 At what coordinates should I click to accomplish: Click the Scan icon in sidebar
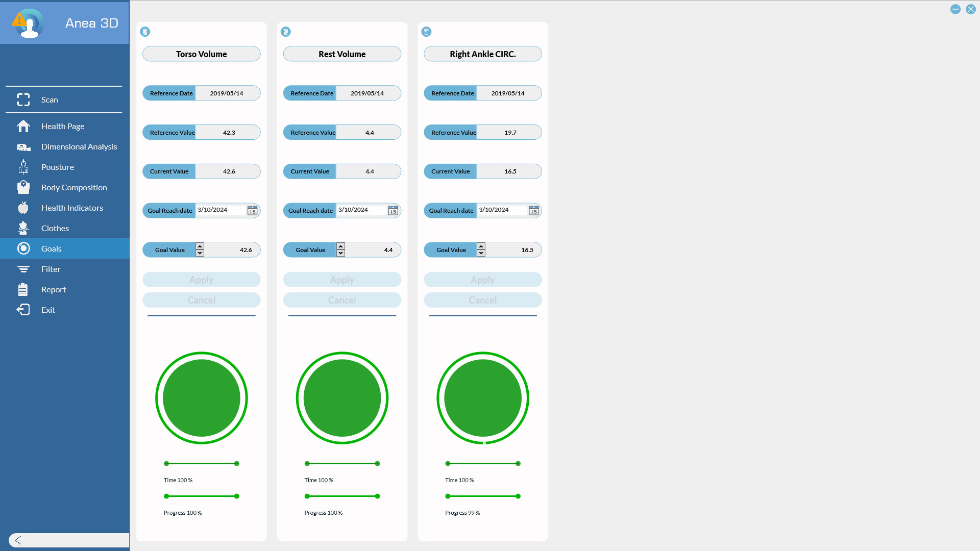coord(23,99)
